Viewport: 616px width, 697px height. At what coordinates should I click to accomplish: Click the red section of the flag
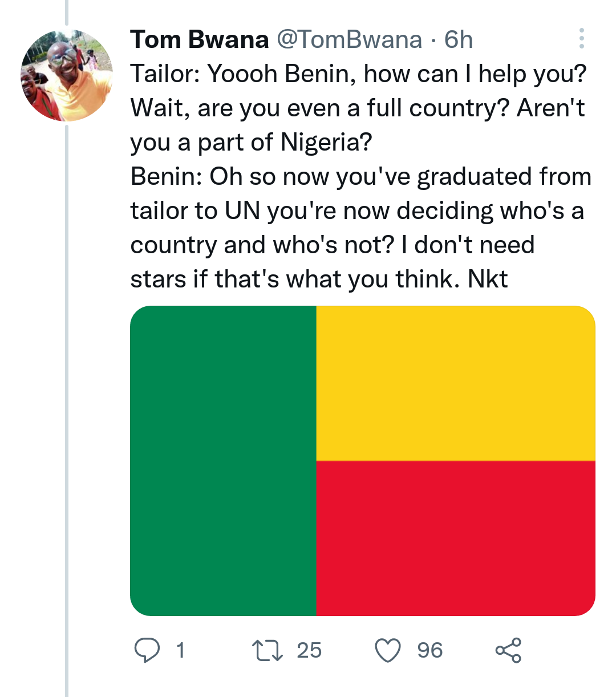point(455,538)
